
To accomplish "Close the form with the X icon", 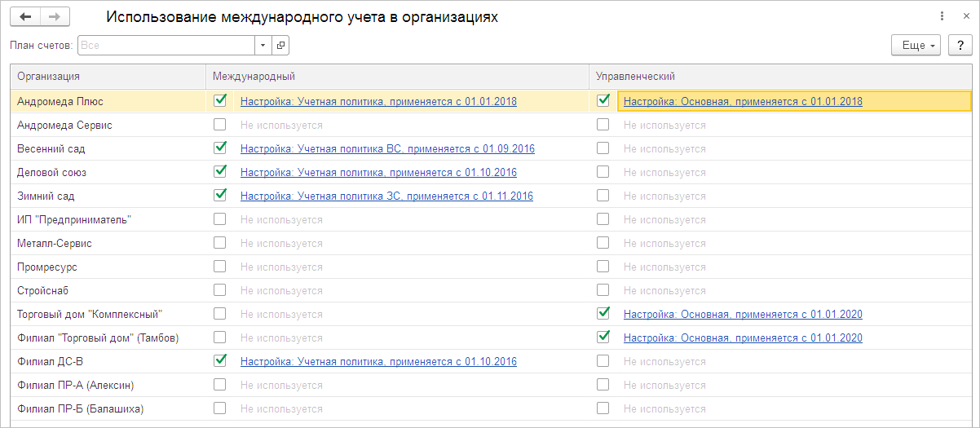I will click(x=965, y=16).
